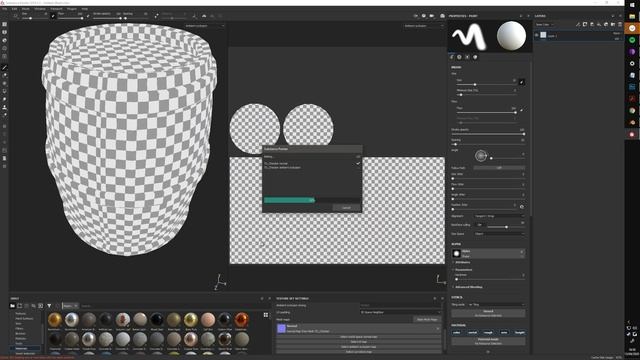
Task: Open the Windows Start button
Action: pos(632,5)
